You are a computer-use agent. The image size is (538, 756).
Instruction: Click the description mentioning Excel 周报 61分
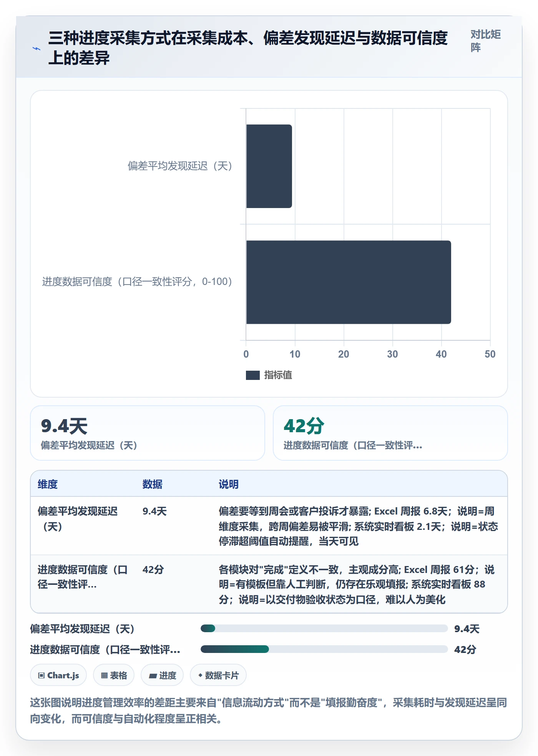pyautogui.click(x=357, y=584)
